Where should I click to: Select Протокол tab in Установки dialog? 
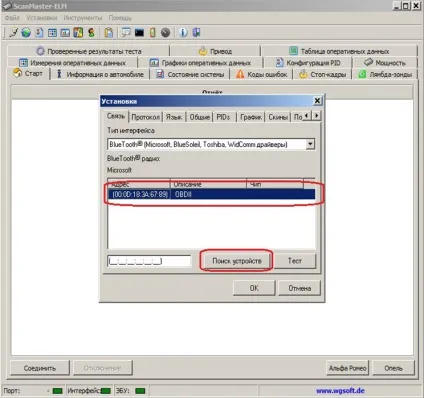click(145, 117)
